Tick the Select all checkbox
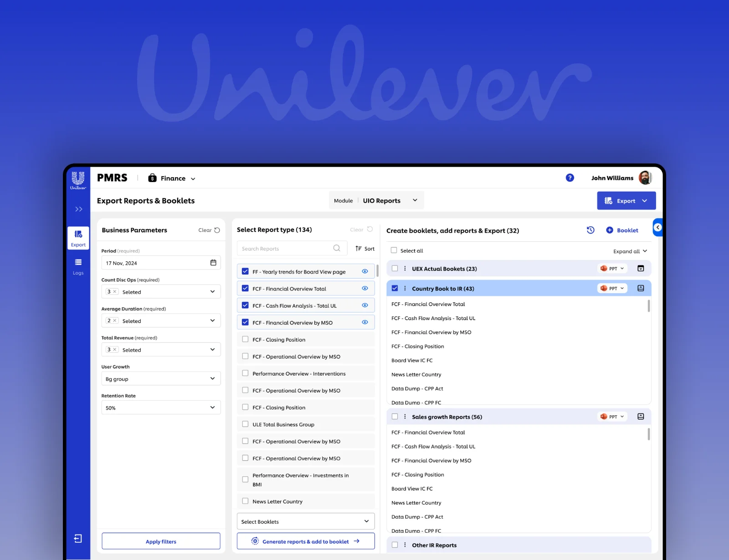The height and width of the screenshot is (560, 729). [x=394, y=250]
